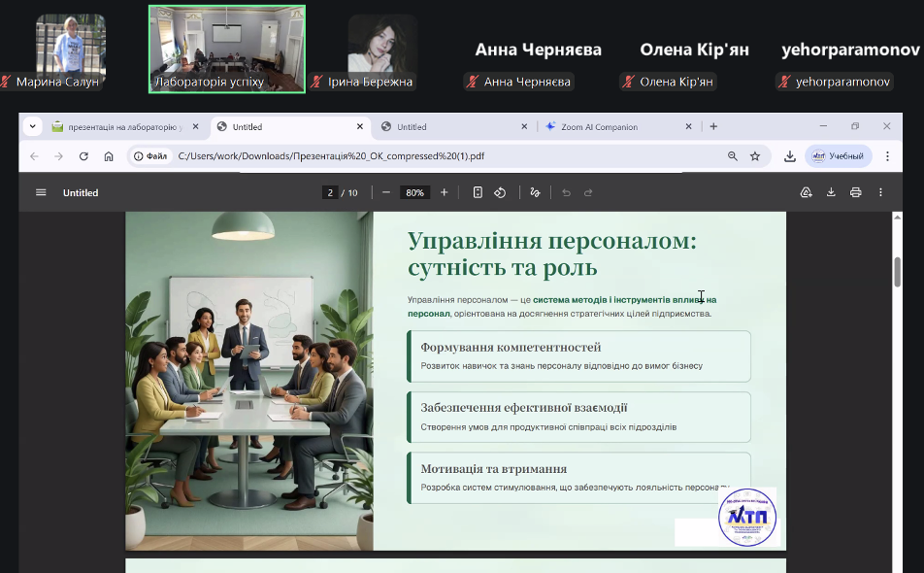
Task: Rotate the PDF counterclockwise
Action: 501,192
